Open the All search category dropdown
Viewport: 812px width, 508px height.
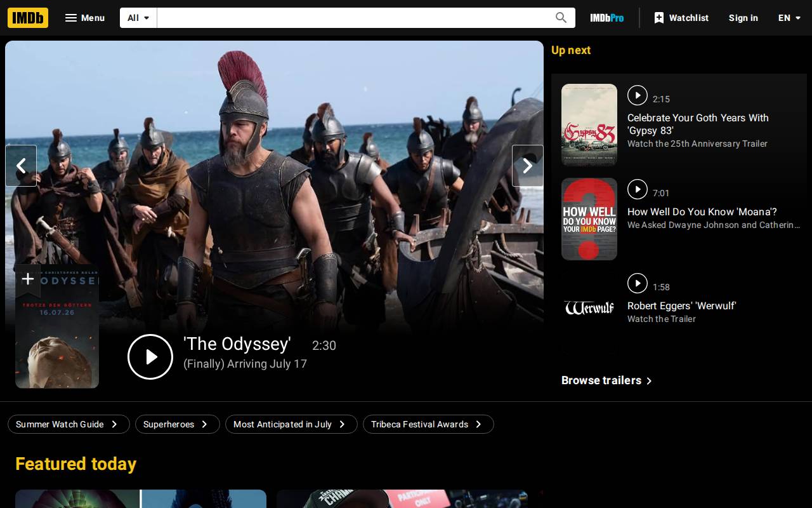(138, 18)
